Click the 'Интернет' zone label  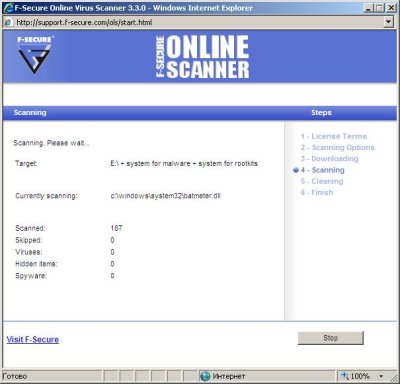229,376
